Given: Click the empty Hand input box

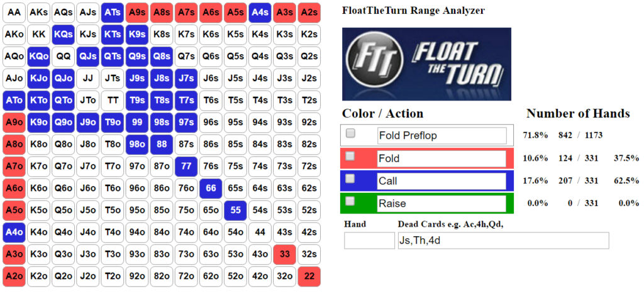Looking at the screenshot, I should point(369,240).
